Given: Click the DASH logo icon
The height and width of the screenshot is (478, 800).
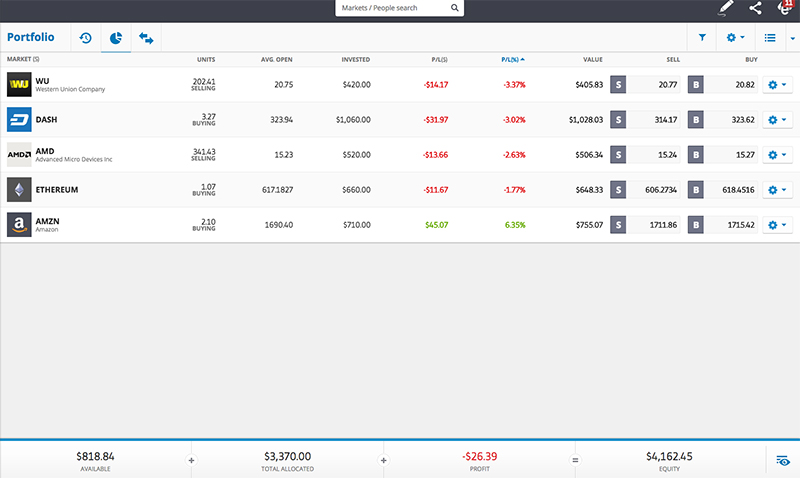Looking at the screenshot, I should 19,119.
